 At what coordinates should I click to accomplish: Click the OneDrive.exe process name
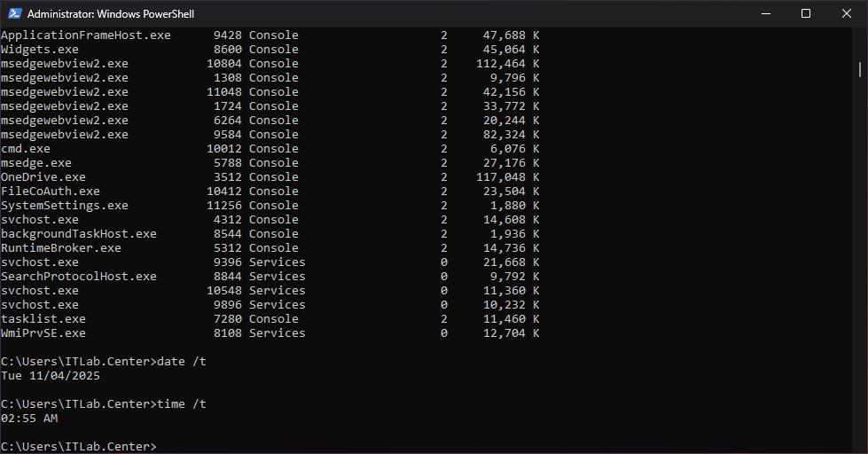pos(43,177)
